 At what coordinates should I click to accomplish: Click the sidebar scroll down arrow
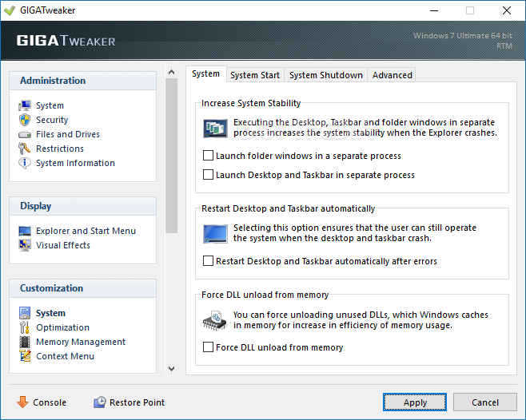coord(171,369)
